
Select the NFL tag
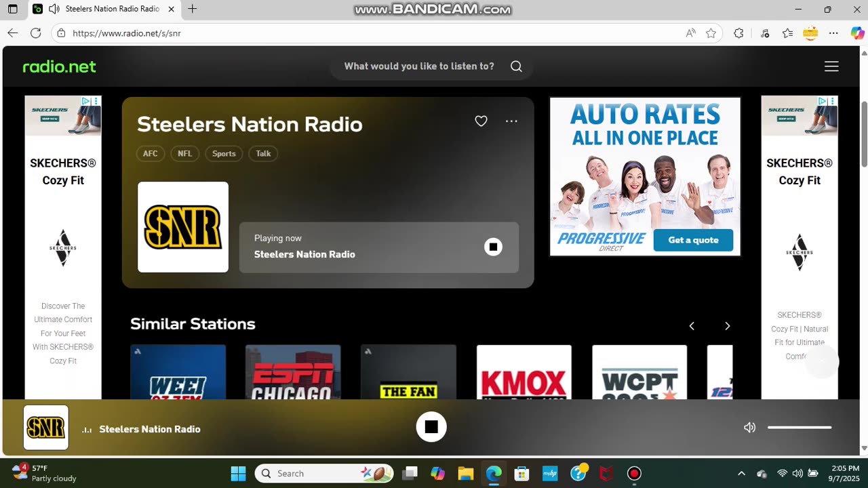[x=184, y=154]
